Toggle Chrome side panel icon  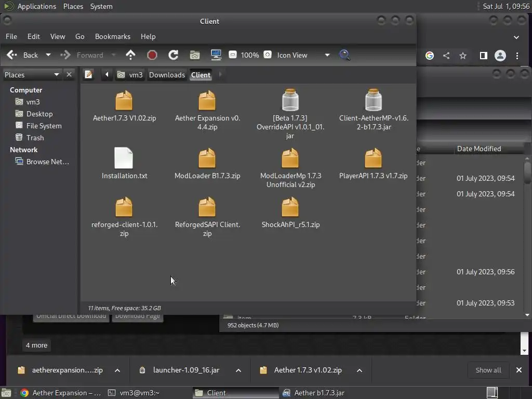484,55
